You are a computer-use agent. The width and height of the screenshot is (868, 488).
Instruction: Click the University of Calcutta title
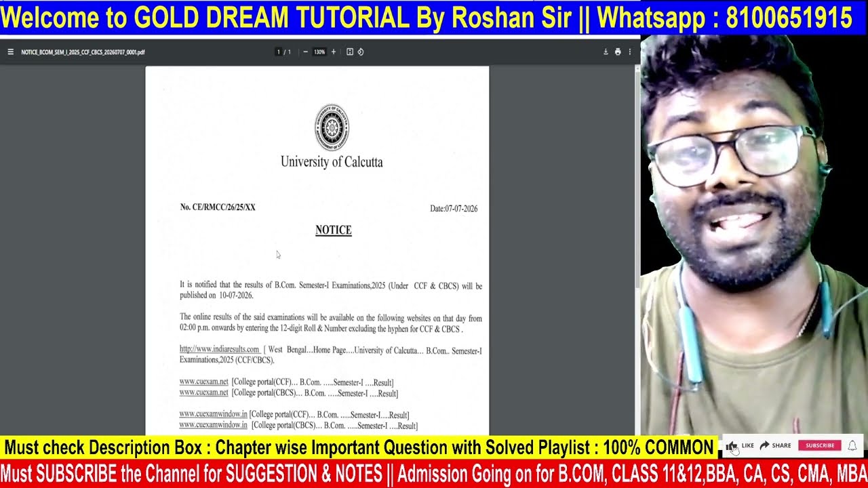[x=332, y=162]
